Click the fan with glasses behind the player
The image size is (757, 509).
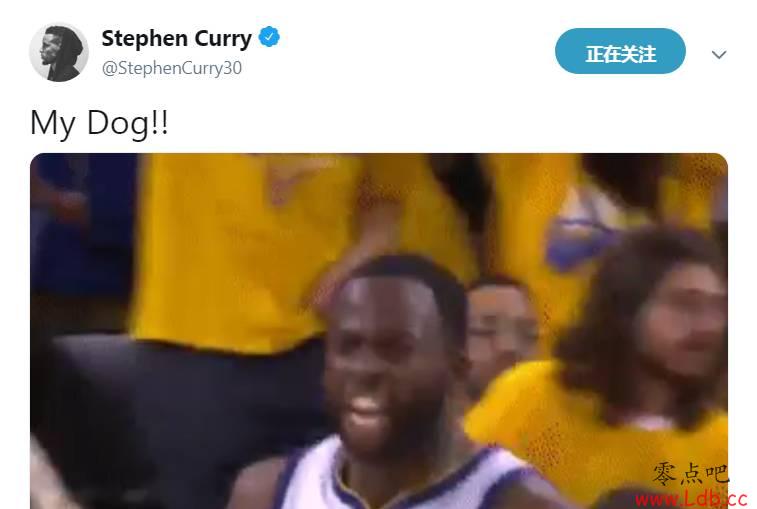pyautogui.click(x=500, y=324)
